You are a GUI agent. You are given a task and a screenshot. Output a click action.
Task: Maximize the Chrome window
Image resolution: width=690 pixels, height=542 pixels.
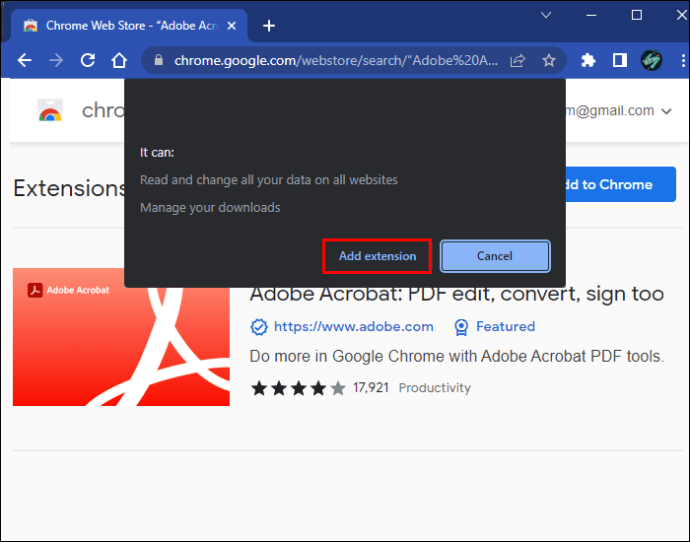(637, 15)
